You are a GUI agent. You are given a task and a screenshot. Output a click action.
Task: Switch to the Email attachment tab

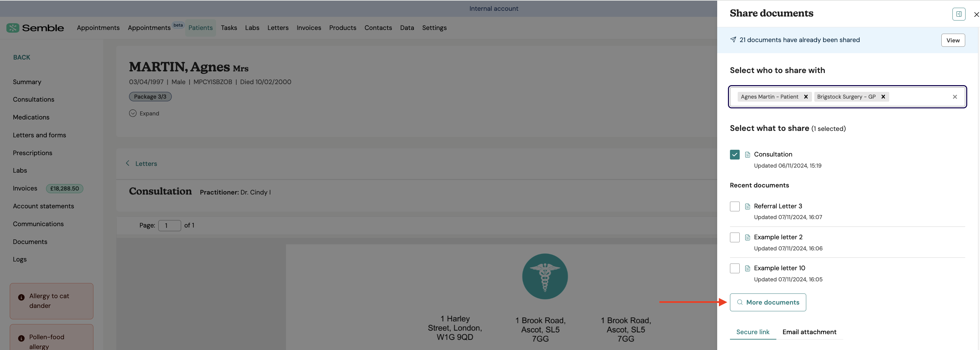click(x=809, y=332)
